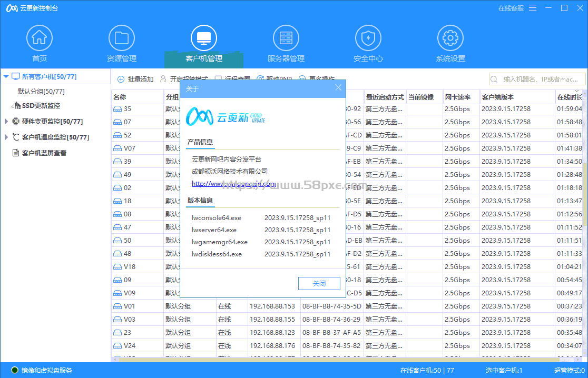Image resolution: width=588 pixels, height=378 pixels.
Task: Click the temperature monitor icon
Action: click(x=16, y=137)
